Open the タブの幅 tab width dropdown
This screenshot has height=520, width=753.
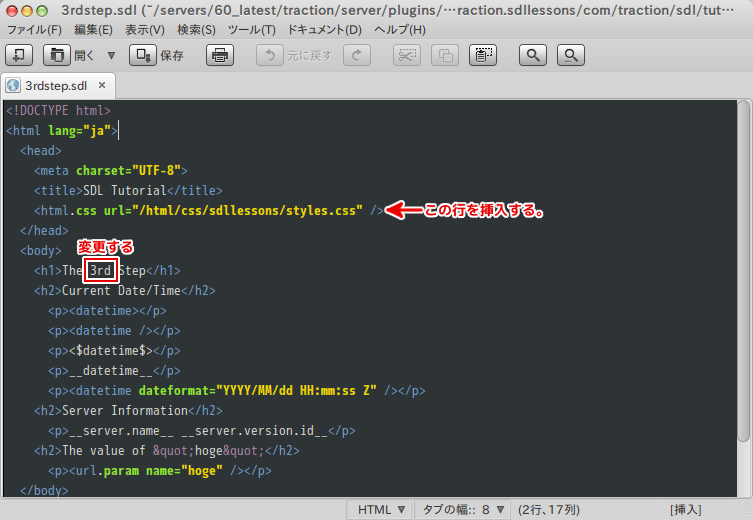464,509
